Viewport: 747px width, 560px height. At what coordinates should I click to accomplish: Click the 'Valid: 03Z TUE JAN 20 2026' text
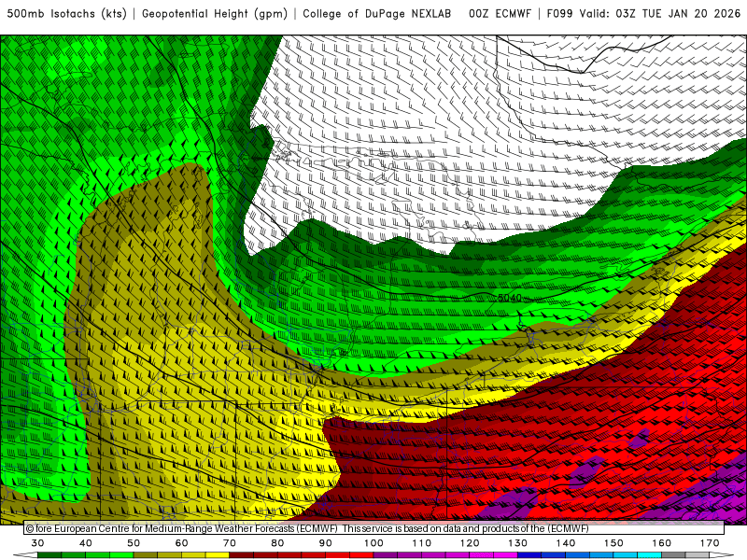click(x=660, y=14)
